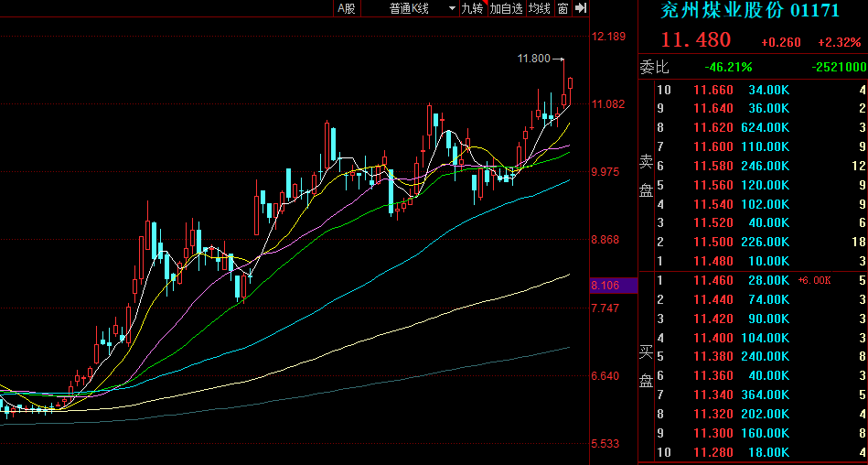This screenshot has width=868, height=465.
Task: Click sell level 8 volume 624.00K
Action: (x=768, y=128)
